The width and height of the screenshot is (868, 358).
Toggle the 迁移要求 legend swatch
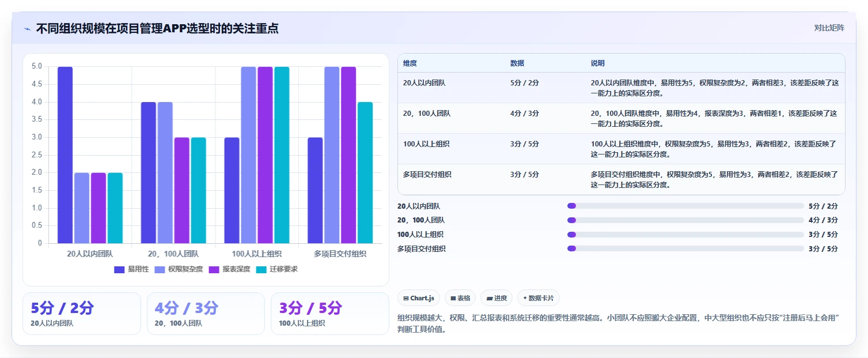(261, 269)
